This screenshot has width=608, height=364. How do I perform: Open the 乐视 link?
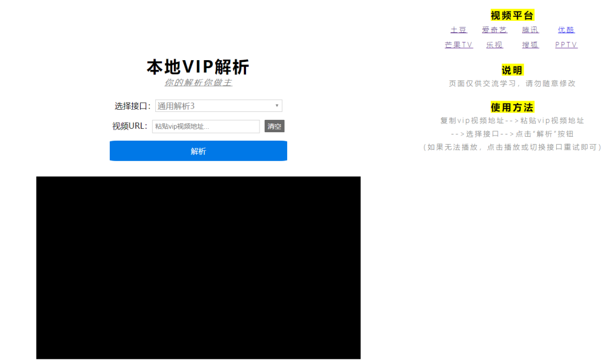point(494,44)
